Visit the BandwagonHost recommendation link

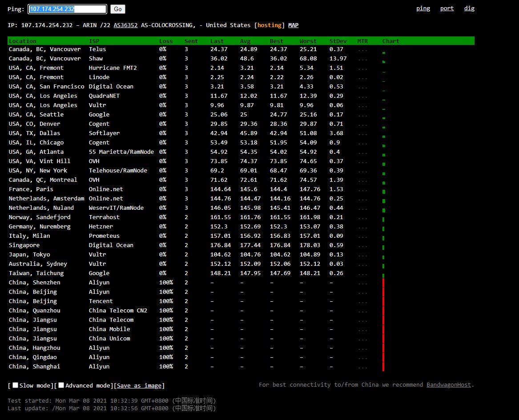(x=448, y=385)
